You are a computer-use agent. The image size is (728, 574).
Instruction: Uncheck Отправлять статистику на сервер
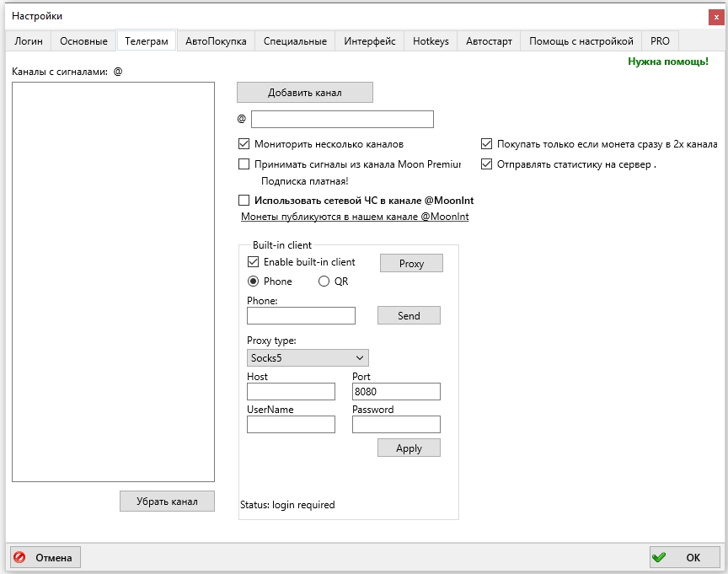[486, 164]
